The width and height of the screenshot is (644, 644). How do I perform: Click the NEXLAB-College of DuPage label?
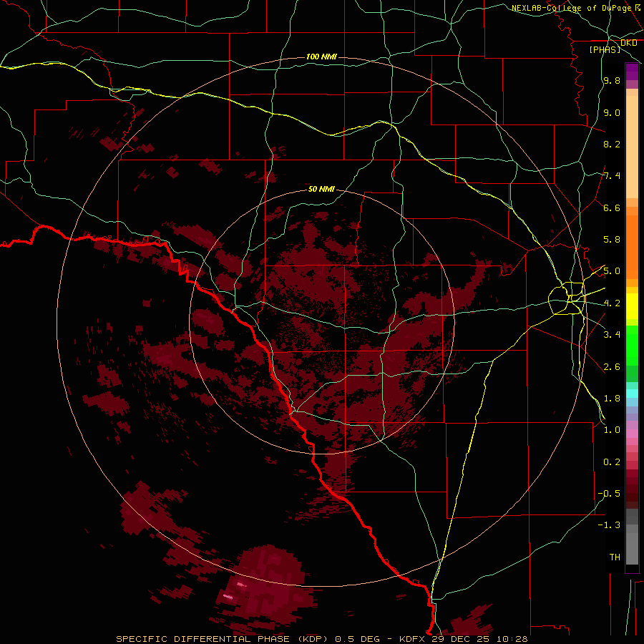pyautogui.click(x=571, y=8)
